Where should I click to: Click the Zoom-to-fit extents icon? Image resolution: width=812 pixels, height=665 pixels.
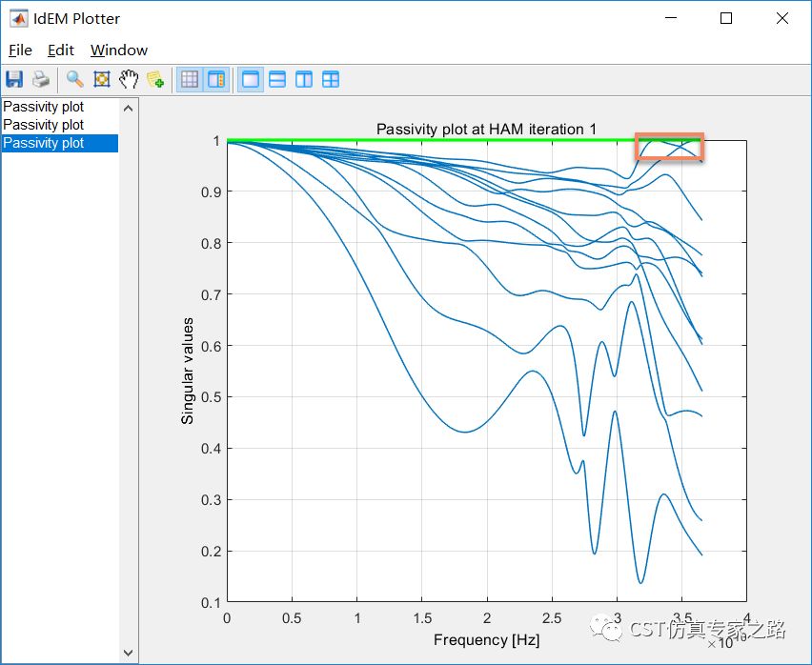(101, 79)
